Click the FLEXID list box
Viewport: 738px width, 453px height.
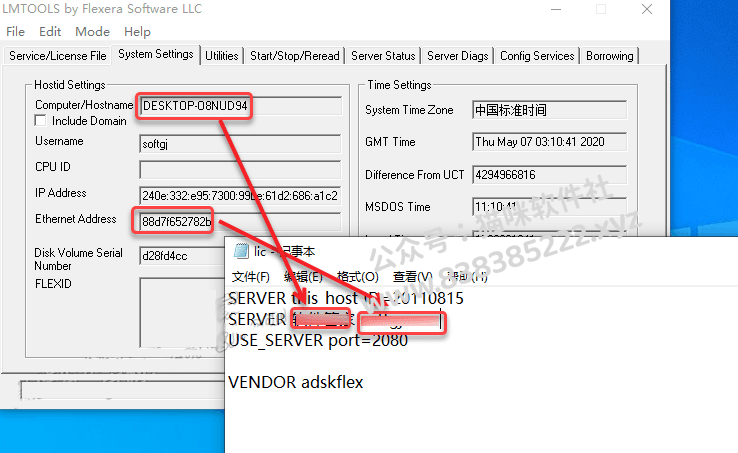(x=183, y=312)
